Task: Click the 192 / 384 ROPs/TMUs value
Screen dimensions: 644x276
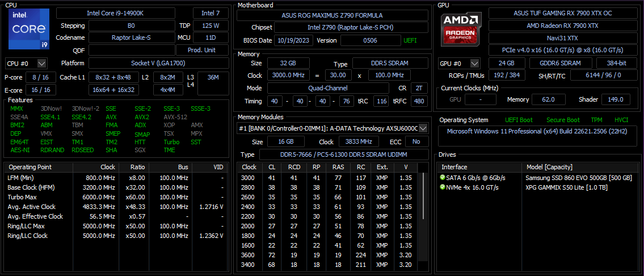Action: pos(507,76)
